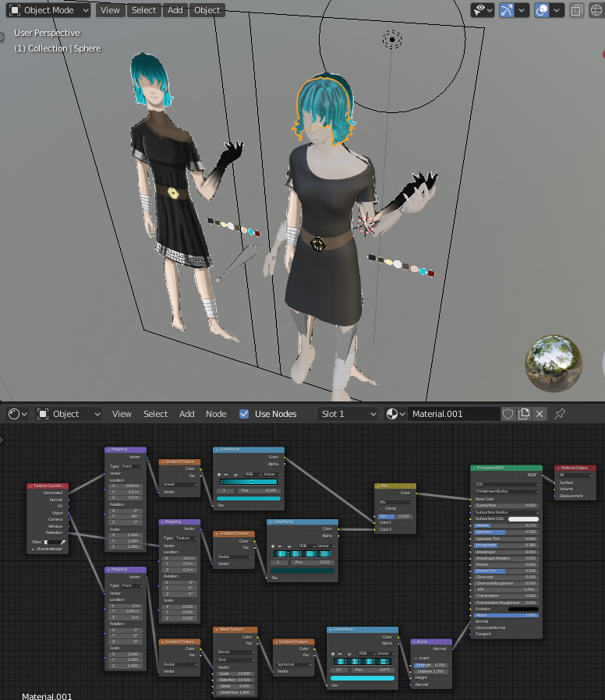Screen dimensions: 605x700
Task: Open the viewport Add menu
Action: tap(175, 10)
